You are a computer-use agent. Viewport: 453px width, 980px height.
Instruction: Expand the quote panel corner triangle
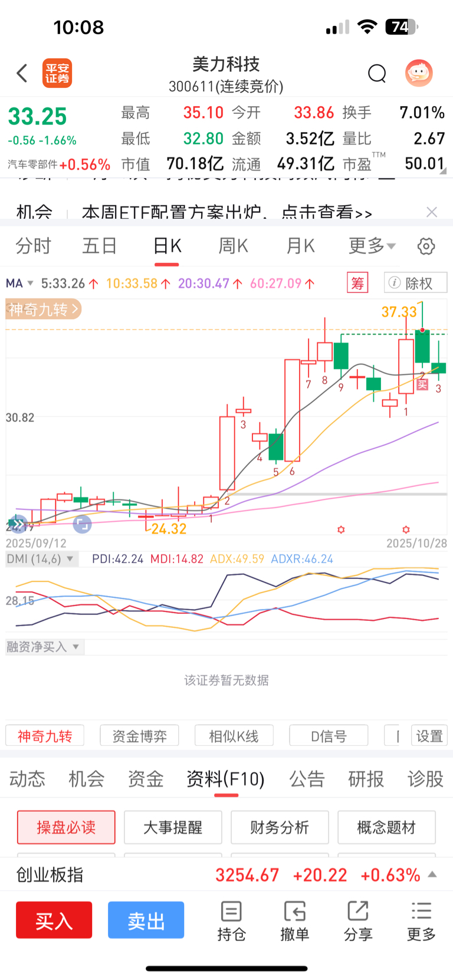(443, 171)
